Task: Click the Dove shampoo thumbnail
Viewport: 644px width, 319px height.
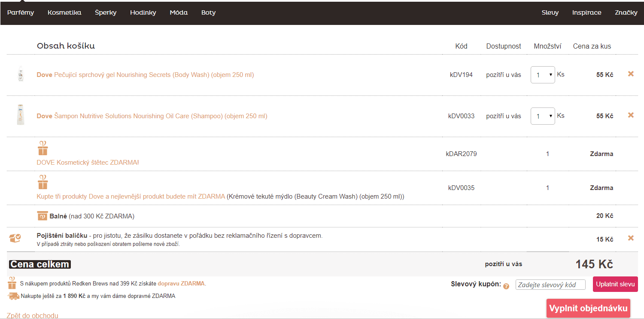Action: pos(20,115)
